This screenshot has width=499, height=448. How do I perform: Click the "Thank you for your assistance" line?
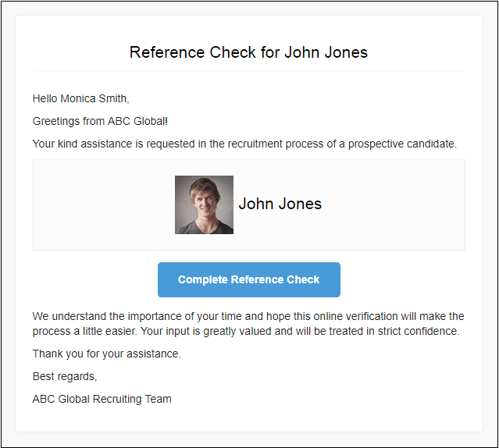(x=106, y=354)
